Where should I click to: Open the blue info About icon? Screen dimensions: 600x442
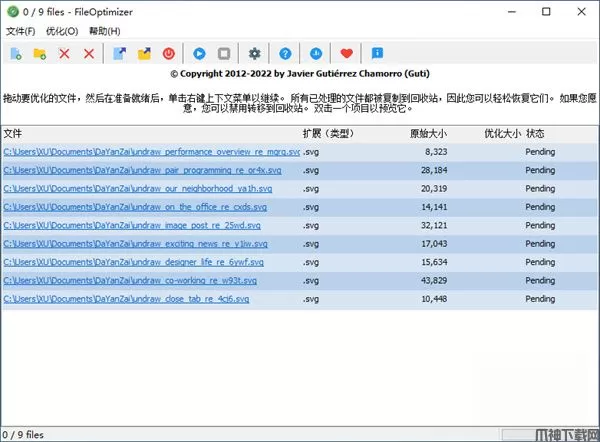pyautogui.click(x=377, y=53)
